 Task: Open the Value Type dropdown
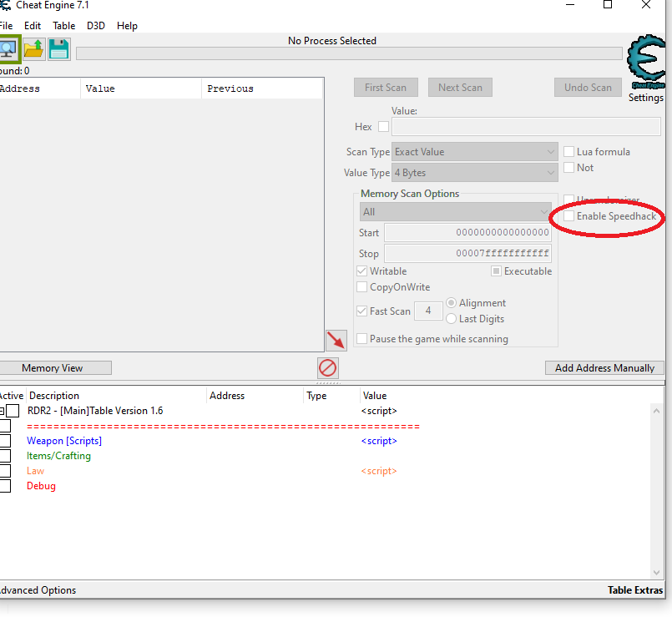pyautogui.click(x=474, y=173)
